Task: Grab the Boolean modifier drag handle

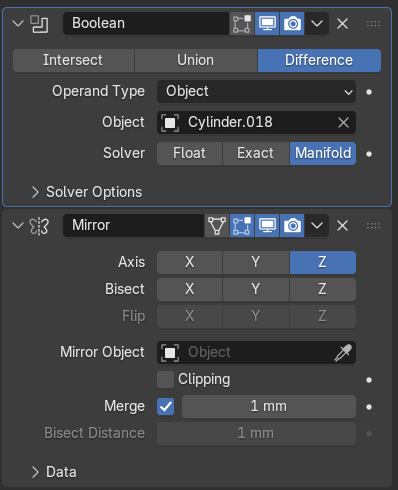Action: (x=373, y=24)
